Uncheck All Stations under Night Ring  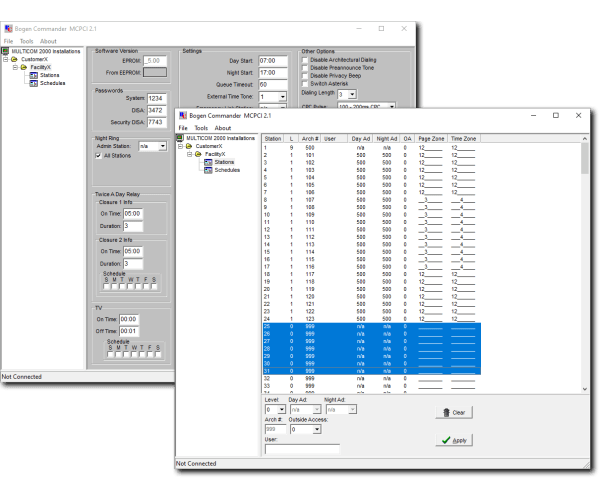click(98, 156)
